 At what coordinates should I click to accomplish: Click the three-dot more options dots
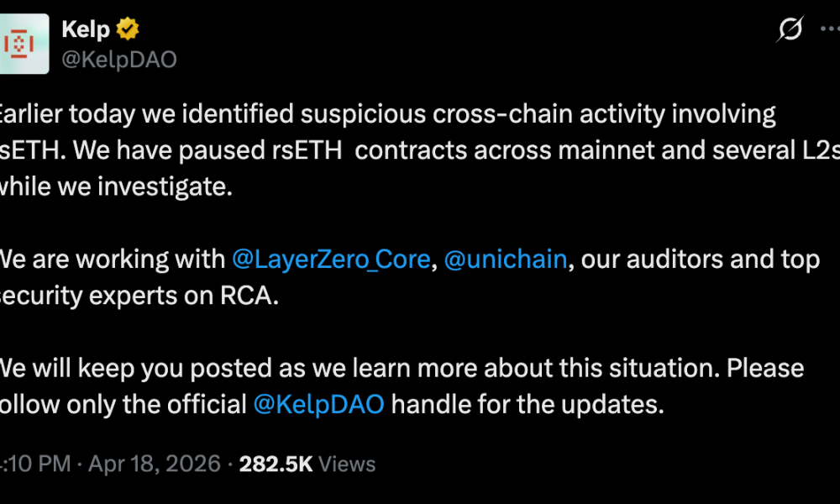830,29
